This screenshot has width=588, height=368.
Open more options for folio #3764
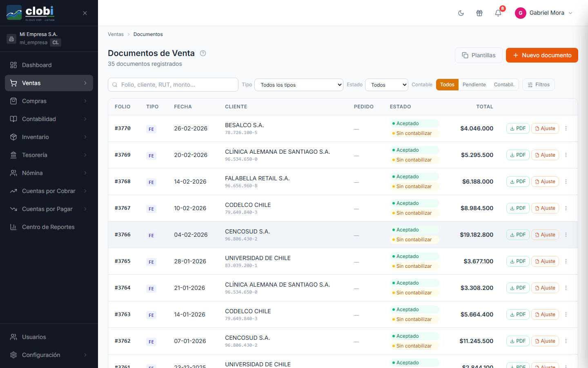566,288
